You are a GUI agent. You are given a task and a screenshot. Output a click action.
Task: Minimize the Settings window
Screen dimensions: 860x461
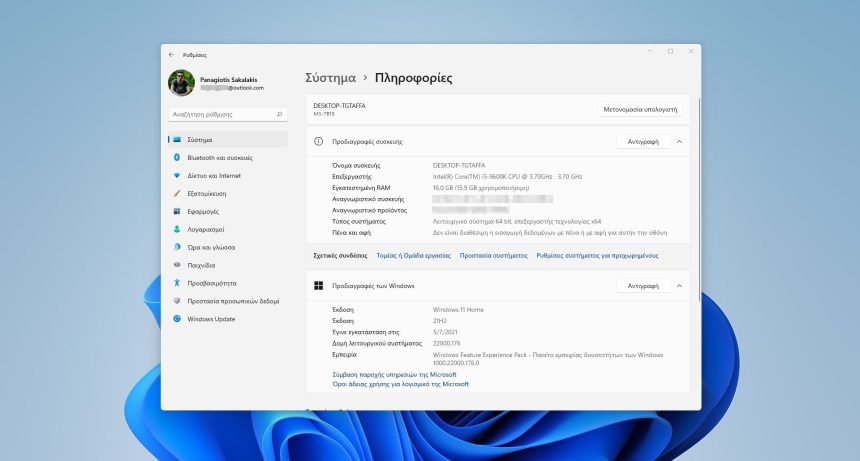click(650, 52)
